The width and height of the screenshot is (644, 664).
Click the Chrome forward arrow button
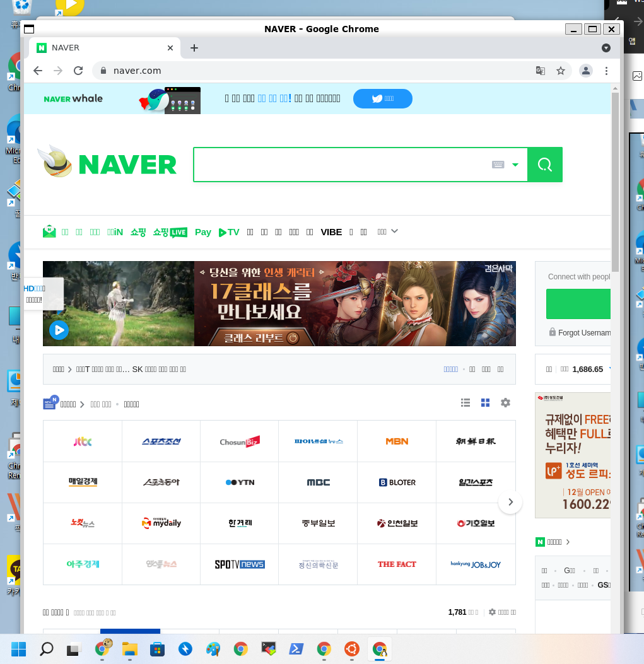click(x=58, y=71)
